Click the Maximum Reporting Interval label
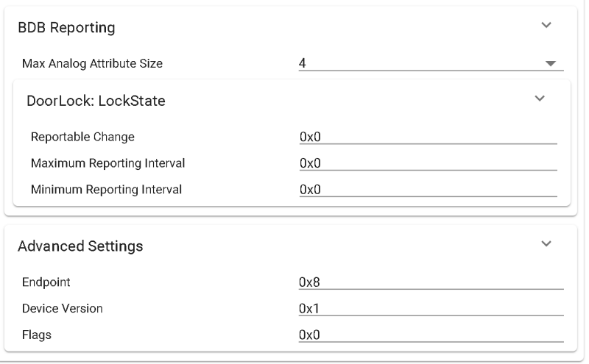Viewport: 589px width, 364px height. (x=107, y=163)
